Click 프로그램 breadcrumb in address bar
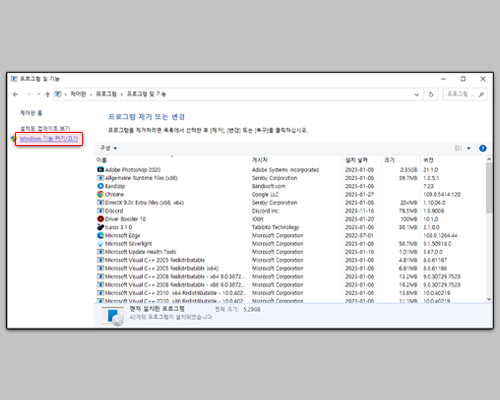500x400 pixels. (106, 94)
